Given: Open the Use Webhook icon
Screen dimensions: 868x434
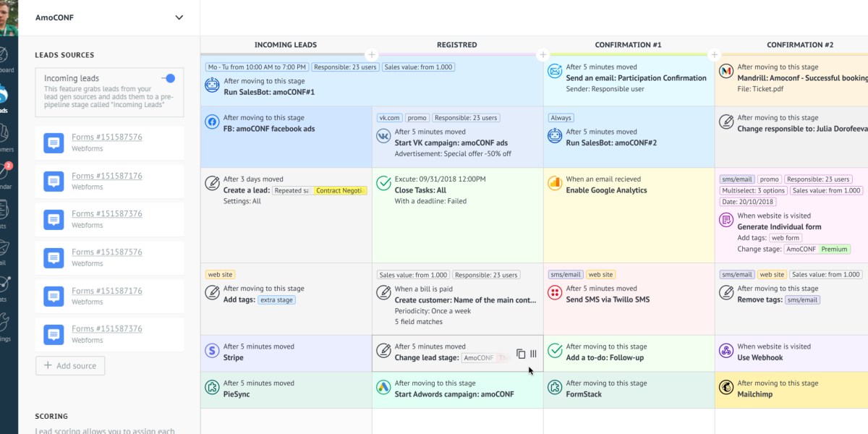Looking at the screenshot, I should coord(726,351).
